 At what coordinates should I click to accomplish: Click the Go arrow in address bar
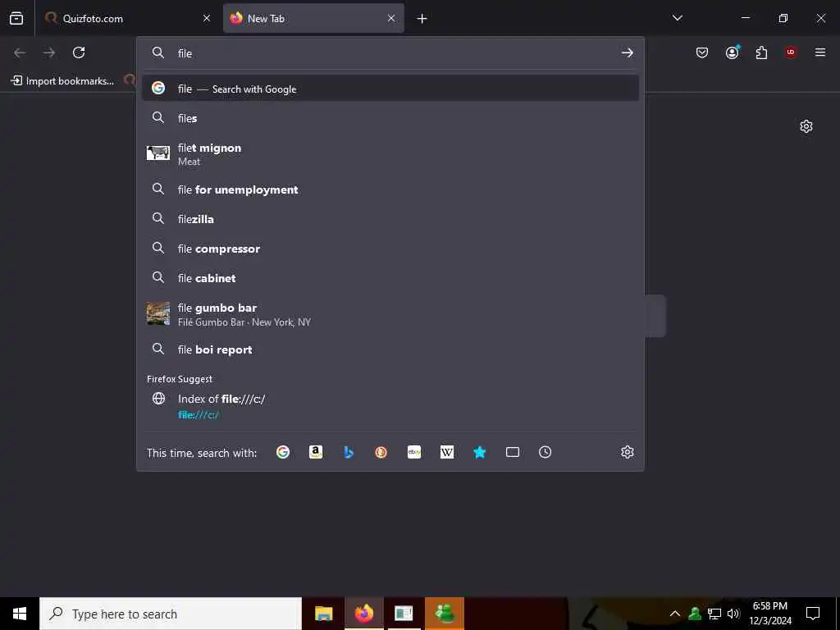pos(628,53)
